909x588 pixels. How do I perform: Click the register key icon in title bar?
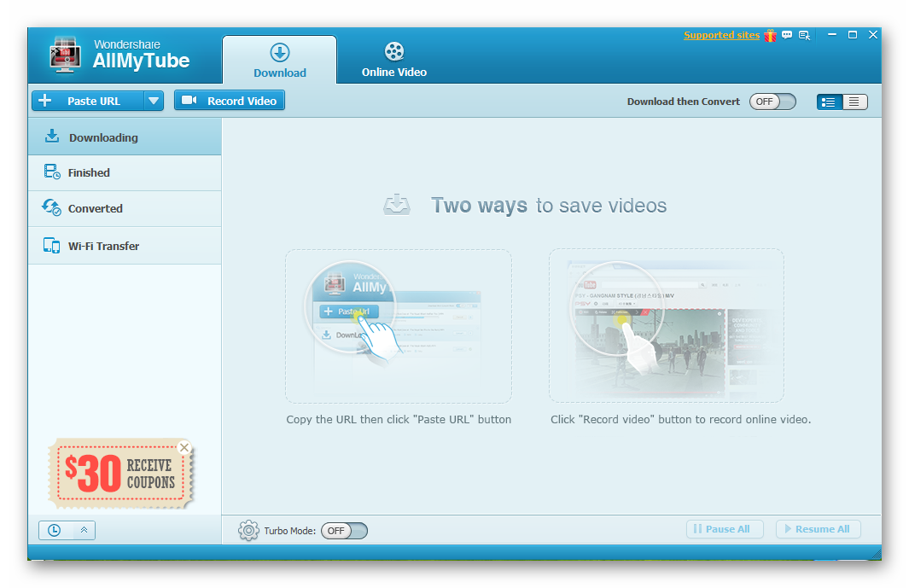[805, 35]
